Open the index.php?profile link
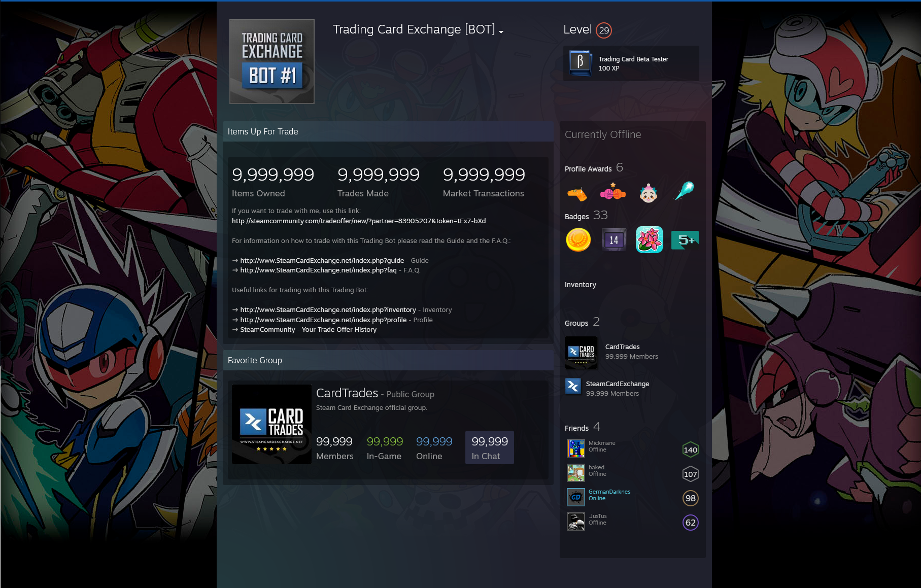The width and height of the screenshot is (921, 588). [x=324, y=320]
